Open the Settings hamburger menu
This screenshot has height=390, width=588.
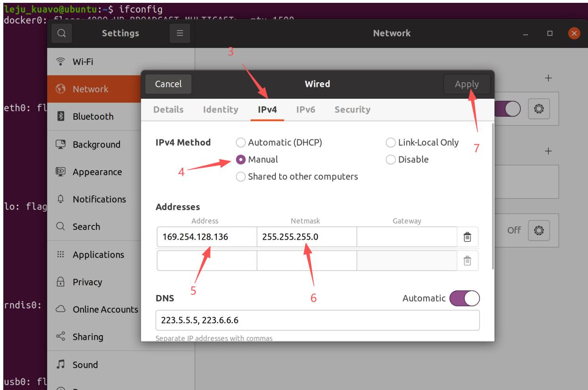(179, 34)
